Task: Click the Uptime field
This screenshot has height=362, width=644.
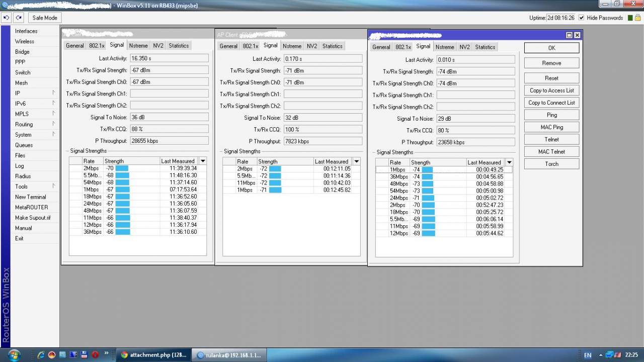Action: pos(560,18)
